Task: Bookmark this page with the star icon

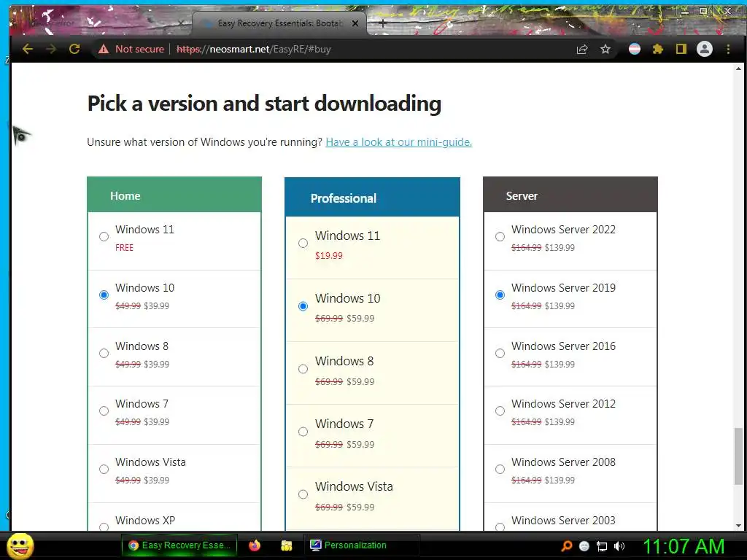Action: [x=605, y=49]
